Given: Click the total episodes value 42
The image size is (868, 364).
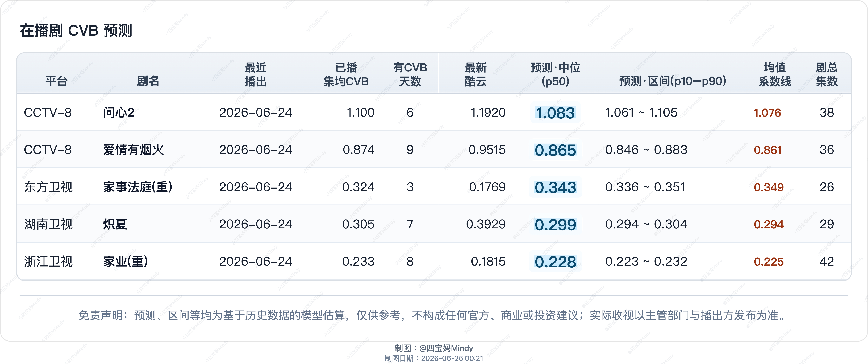Looking at the screenshot, I should tap(827, 261).
